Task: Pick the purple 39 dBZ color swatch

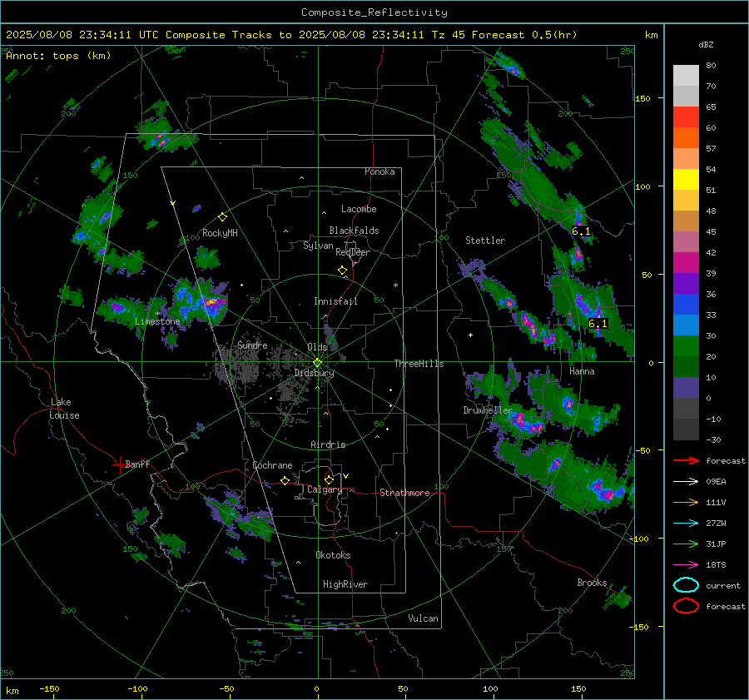Action: pos(686,283)
